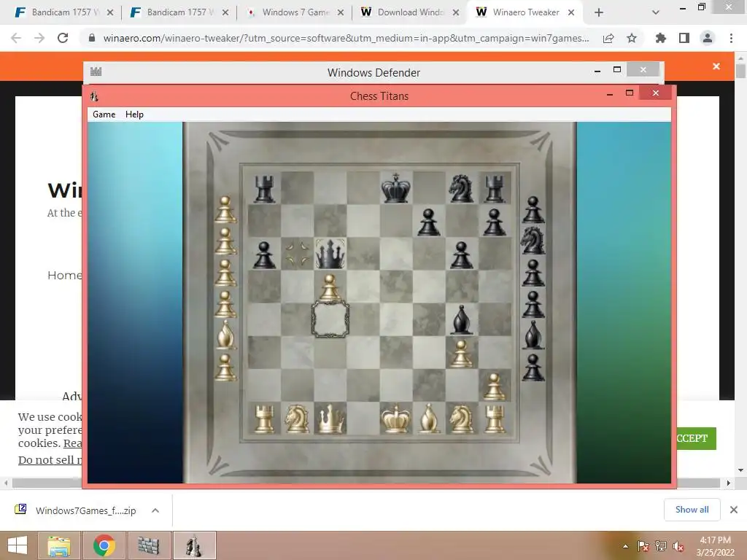Select the white rook in bottom-left corner
The width and height of the screenshot is (747, 560).
coord(265,419)
